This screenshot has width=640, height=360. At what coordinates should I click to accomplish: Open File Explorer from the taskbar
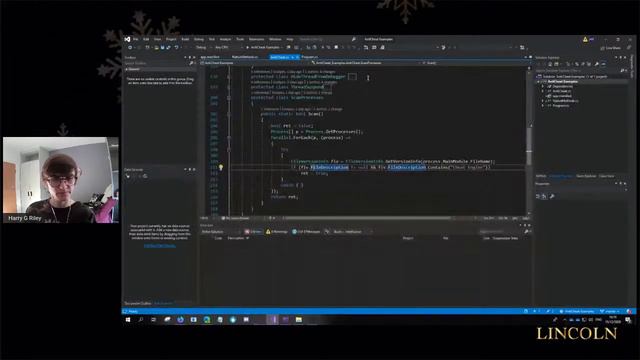pyautogui.click(x=299, y=320)
